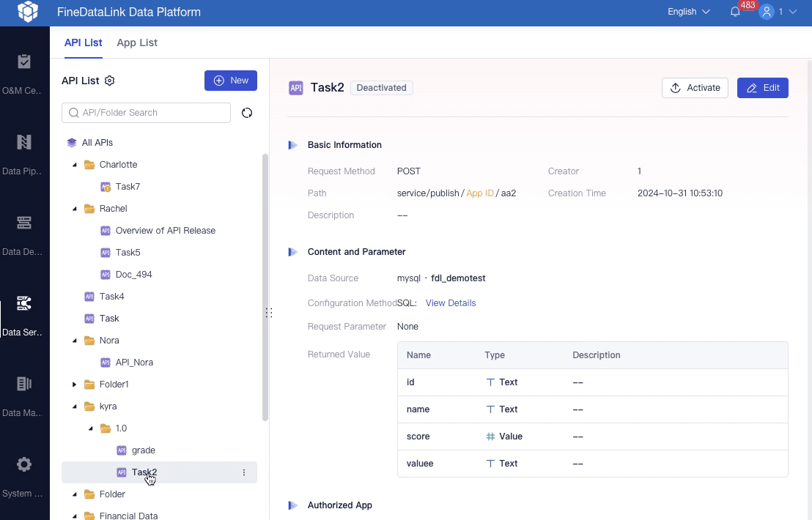
Task: Click the POST request method value
Action: pos(409,171)
